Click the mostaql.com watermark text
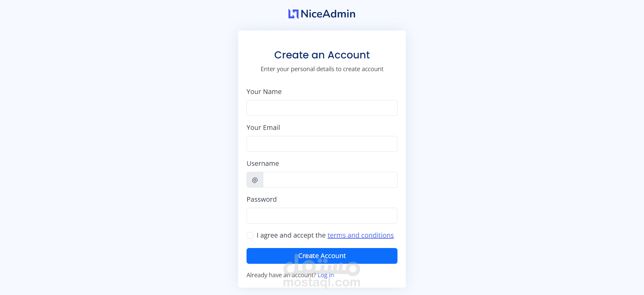This screenshot has height=295, width=644. click(x=322, y=283)
